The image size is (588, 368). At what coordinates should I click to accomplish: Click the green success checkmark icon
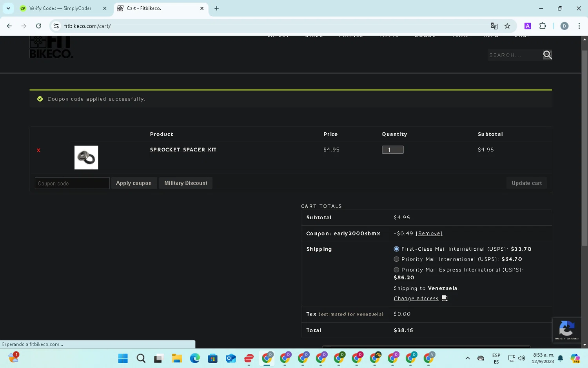40,99
